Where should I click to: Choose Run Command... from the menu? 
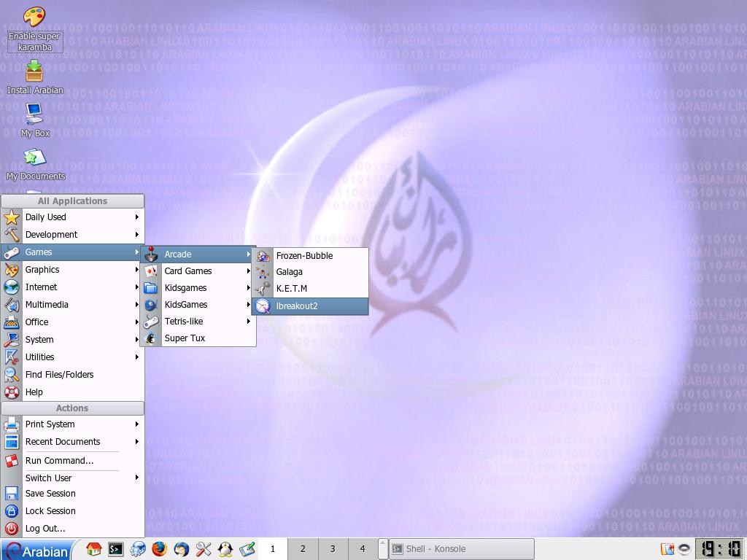tap(72, 461)
